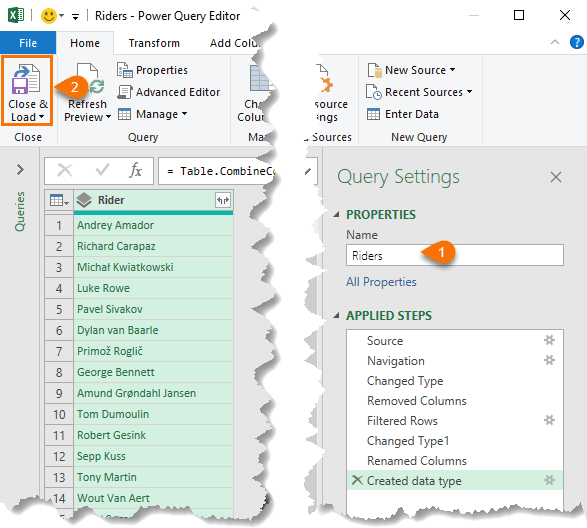Select the Pavel Sivakov cell

click(153, 309)
